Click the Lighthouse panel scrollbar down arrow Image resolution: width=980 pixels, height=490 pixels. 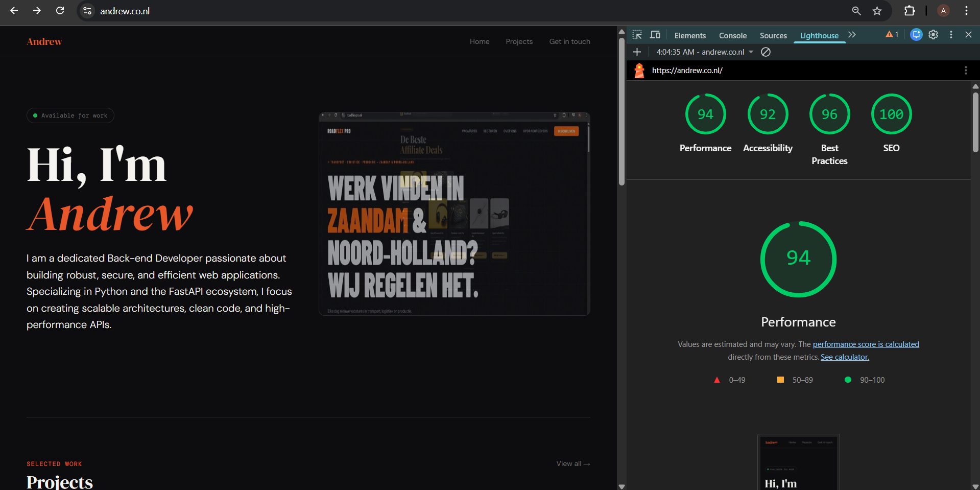click(x=975, y=486)
